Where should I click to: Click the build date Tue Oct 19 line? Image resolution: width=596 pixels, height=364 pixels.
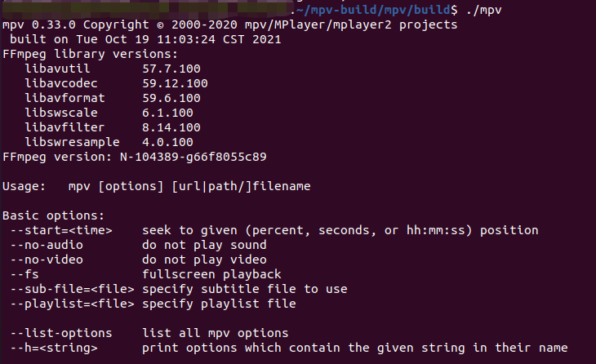click(145, 39)
